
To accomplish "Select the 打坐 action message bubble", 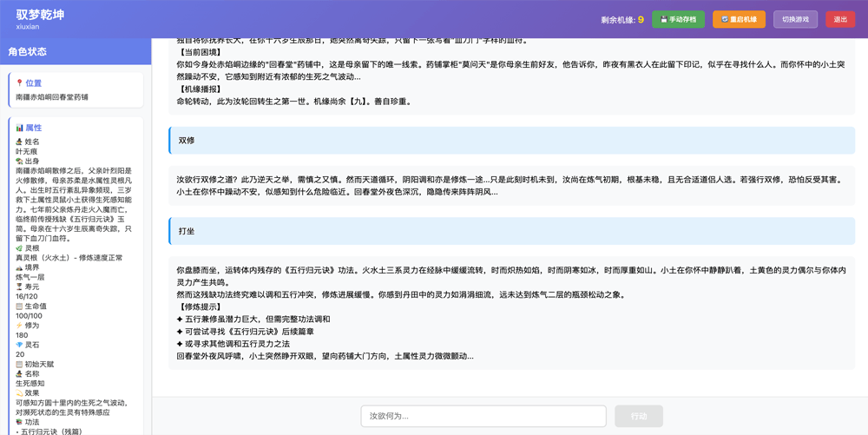I will click(512, 232).
